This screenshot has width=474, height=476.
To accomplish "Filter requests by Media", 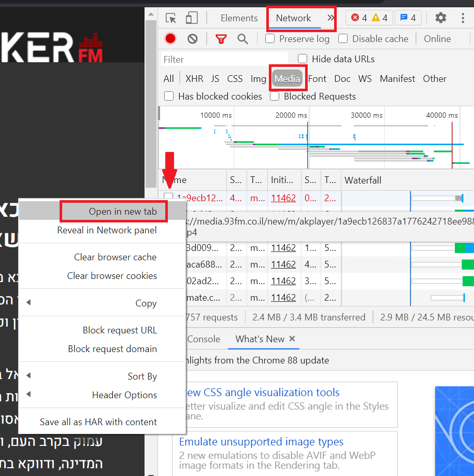I will [287, 79].
